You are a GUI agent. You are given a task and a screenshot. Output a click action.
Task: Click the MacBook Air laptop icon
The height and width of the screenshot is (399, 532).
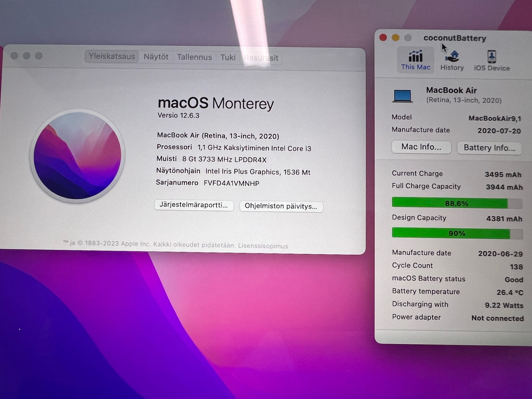[402, 96]
